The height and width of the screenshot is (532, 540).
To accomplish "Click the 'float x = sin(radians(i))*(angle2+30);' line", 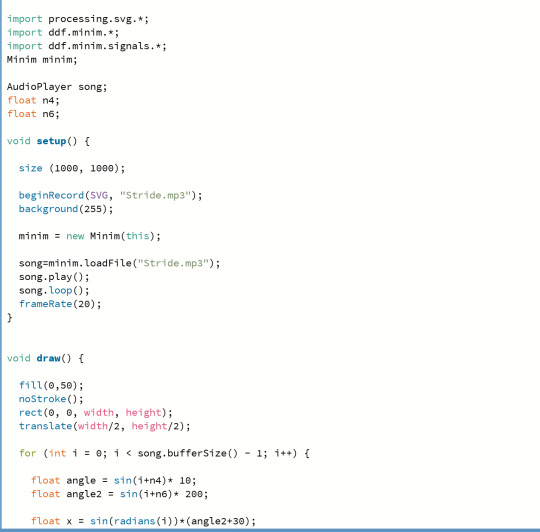I will (143, 521).
